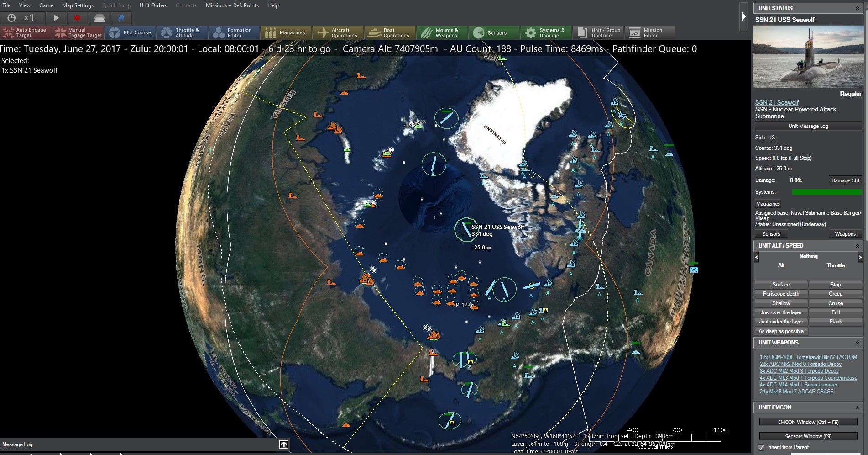This screenshot has height=455, width=868.
Task: Collapse the UNIT WEAPONS panel
Action: click(858, 343)
